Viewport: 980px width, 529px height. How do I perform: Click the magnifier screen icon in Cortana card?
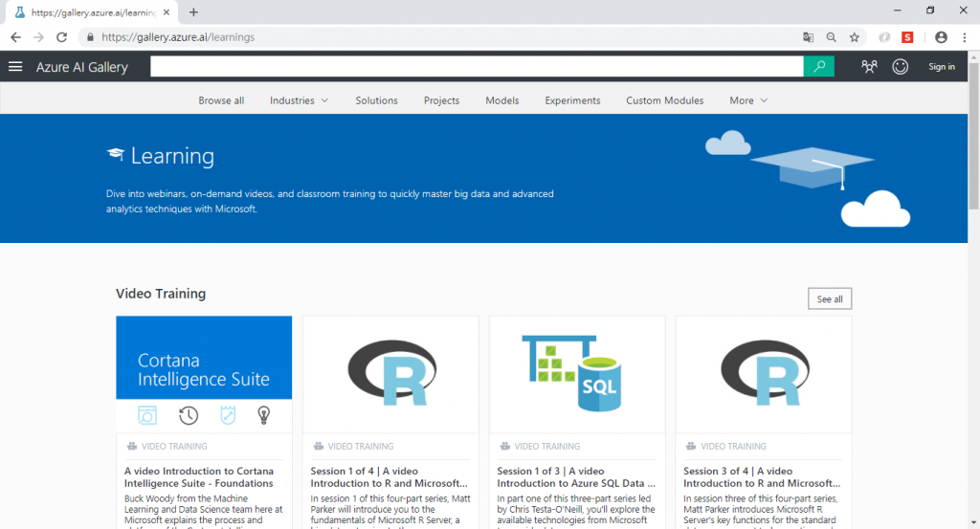click(x=147, y=415)
